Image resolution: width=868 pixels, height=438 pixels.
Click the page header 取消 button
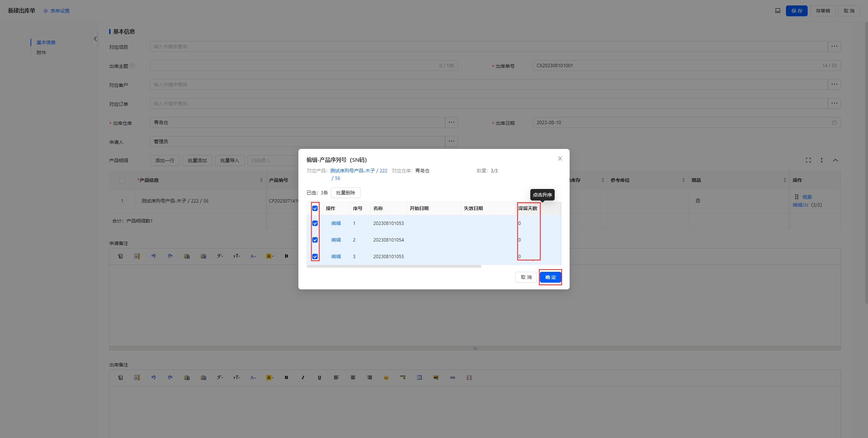click(849, 11)
